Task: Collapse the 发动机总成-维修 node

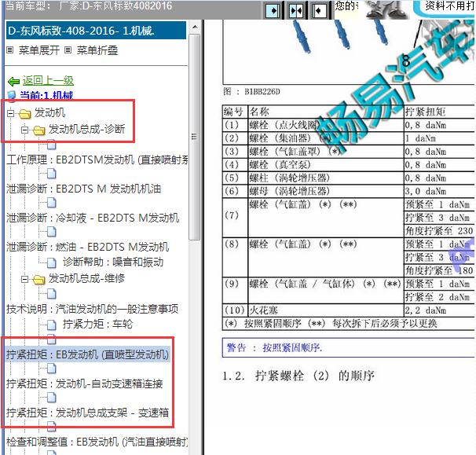Action: pyautogui.click(x=25, y=279)
